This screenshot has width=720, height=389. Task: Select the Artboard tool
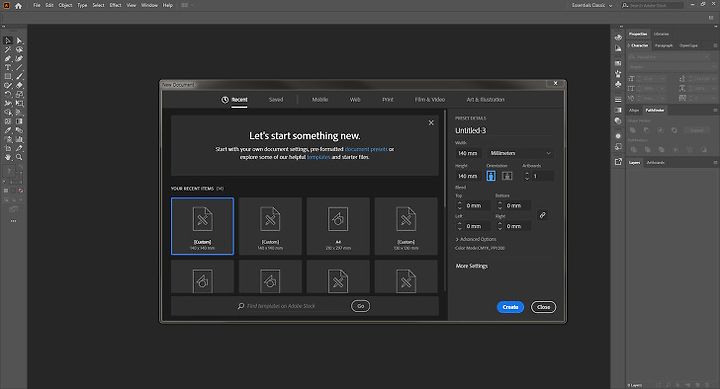coord(8,148)
